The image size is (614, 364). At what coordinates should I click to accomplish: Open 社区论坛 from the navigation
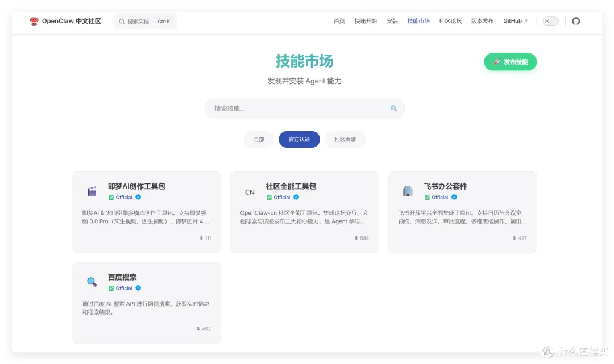tap(450, 21)
